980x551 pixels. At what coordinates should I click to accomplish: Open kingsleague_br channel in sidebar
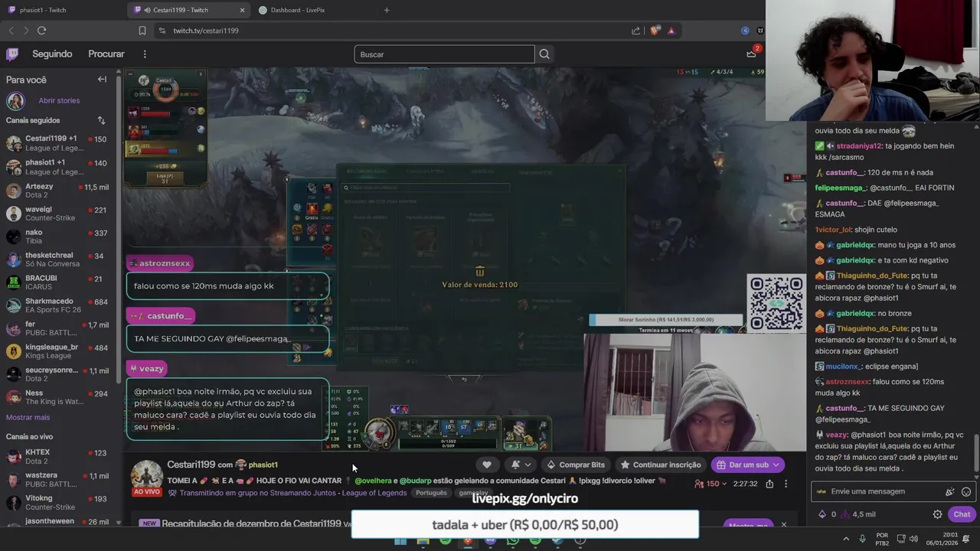pyautogui.click(x=59, y=351)
